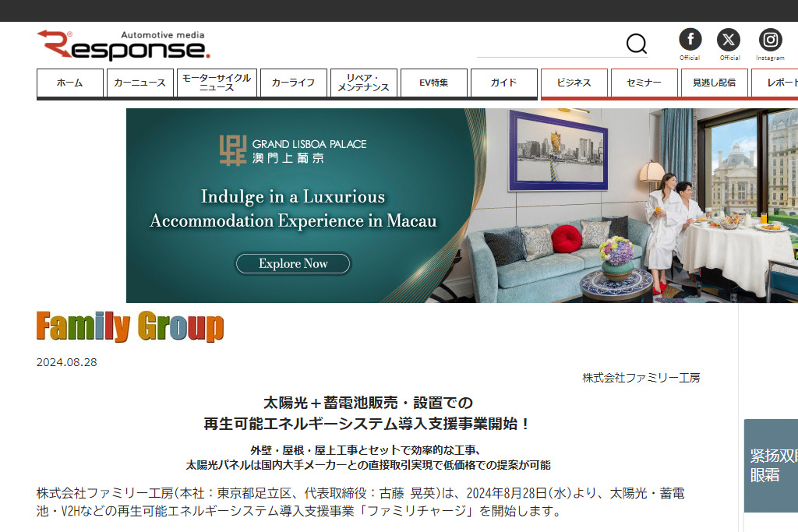This screenshot has height=532, width=798.
Task: Click the headline 太陽光＋蓄電池販売・設置での
Action: pos(368,403)
